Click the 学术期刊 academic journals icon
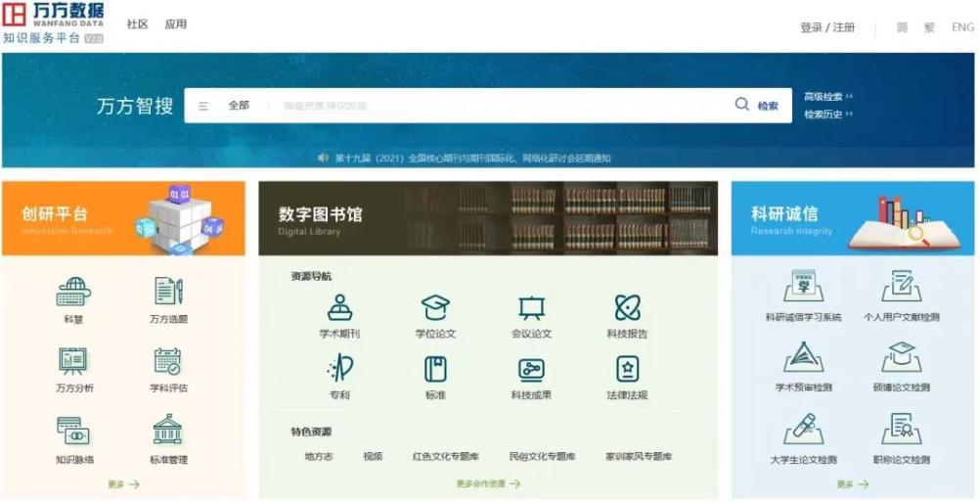Viewport: 980px width, 503px height. tap(339, 307)
